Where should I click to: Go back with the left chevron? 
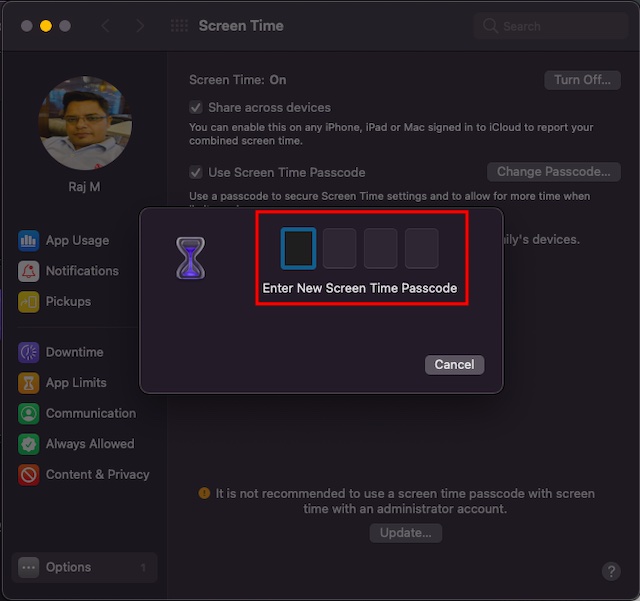(x=105, y=26)
